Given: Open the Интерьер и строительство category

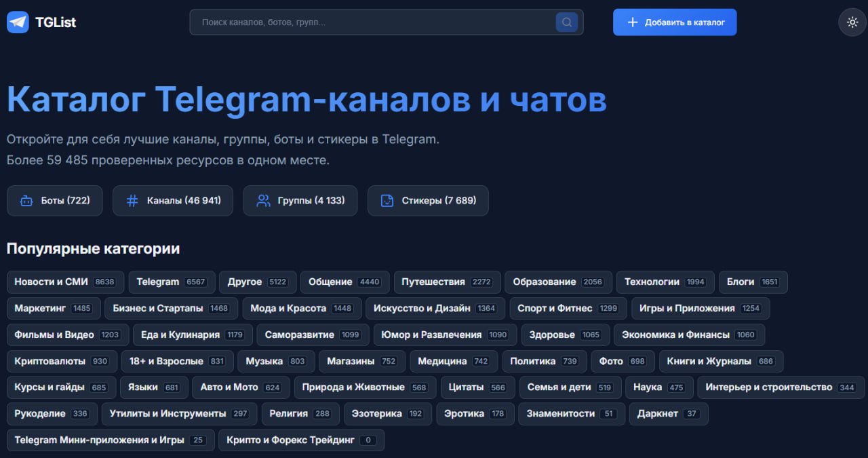Looking at the screenshot, I should 781,387.
